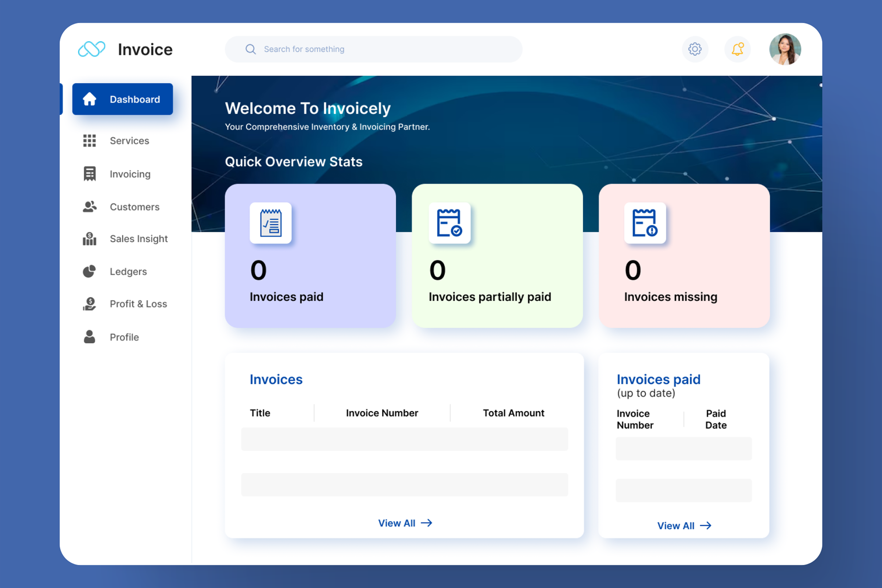The image size is (882, 588).
Task: Click View All under Invoices table
Action: 405,523
